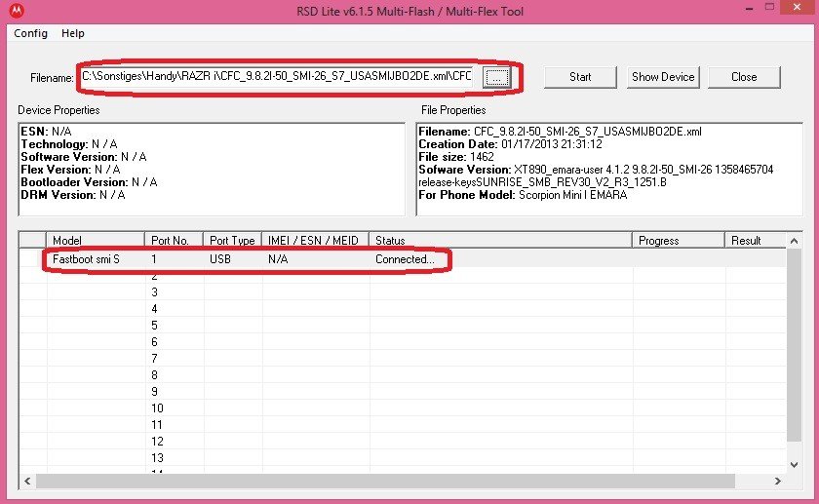The width and height of the screenshot is (819, 504).
Task: Click the Filename path input field
Action: [x=277, y=77]
